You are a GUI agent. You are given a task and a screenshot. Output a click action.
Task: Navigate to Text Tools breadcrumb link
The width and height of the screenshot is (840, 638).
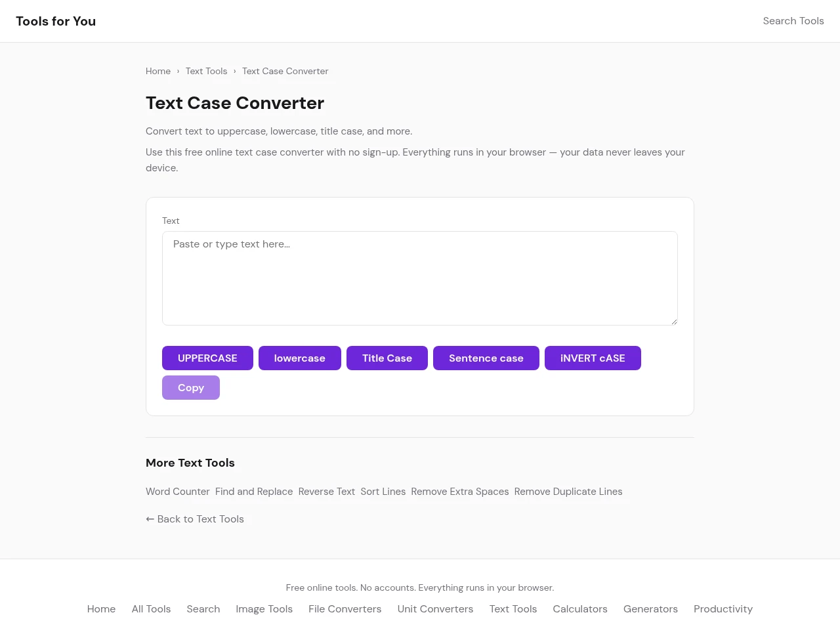(x=206, y=71)
